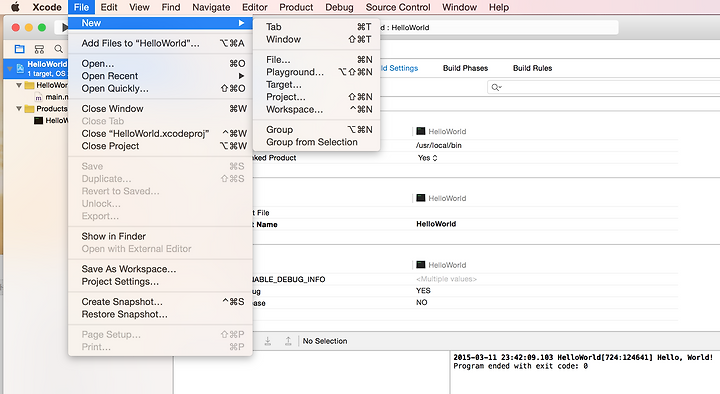The width and height of the screenshot is (720, 394).
Task: Select Add Files to "HelloWorld"…
Action: [160, 43]
